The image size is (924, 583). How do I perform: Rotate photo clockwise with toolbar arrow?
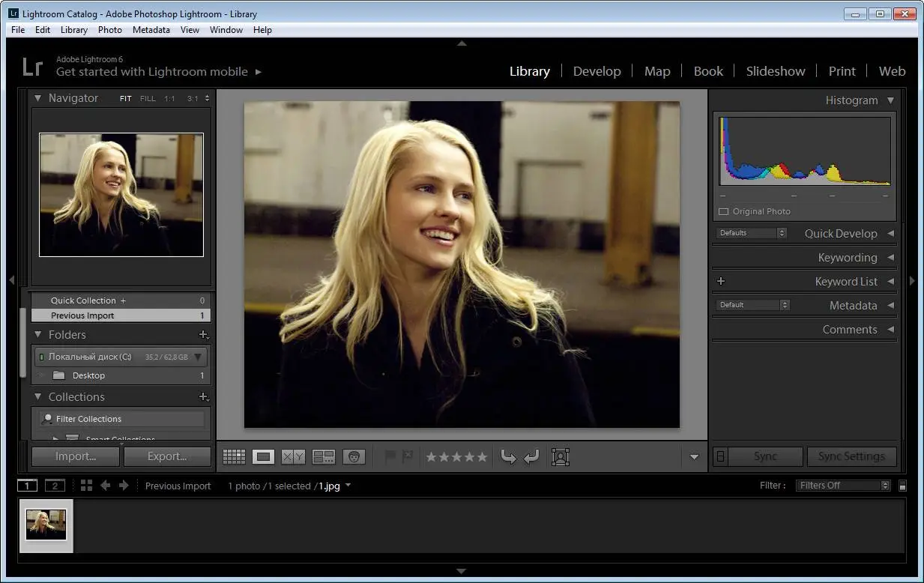(x=531, y=456)
